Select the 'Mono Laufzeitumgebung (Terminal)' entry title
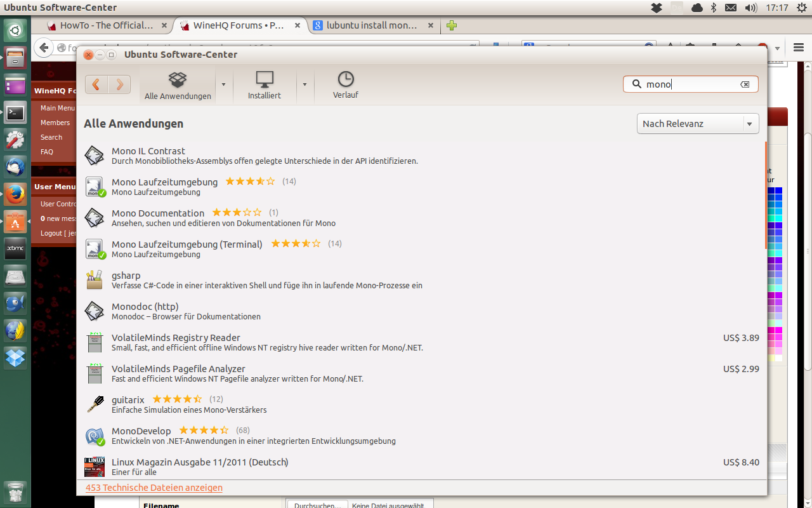The width and height of the screenshot is (812, 508). click(x=187, y=244)
